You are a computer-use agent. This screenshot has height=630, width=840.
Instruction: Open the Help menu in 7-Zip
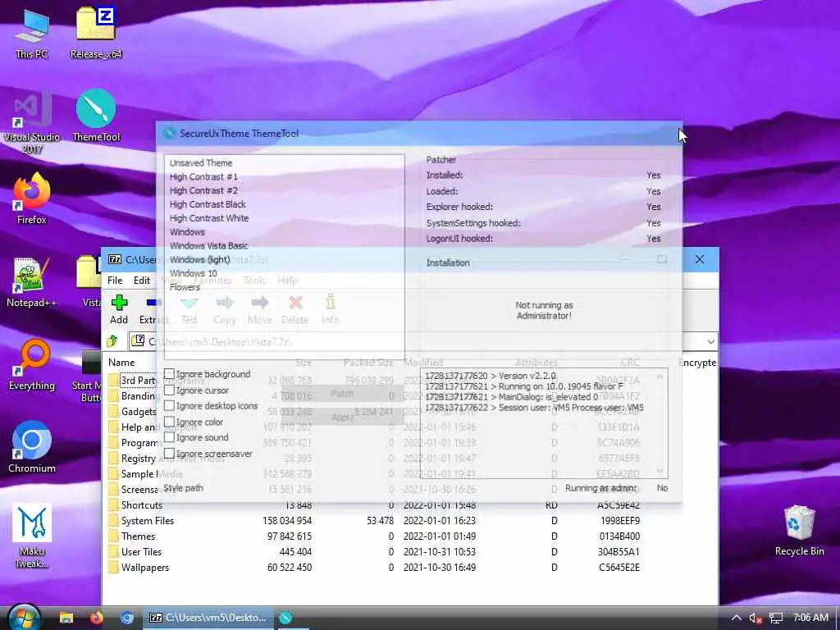[287, 281]
